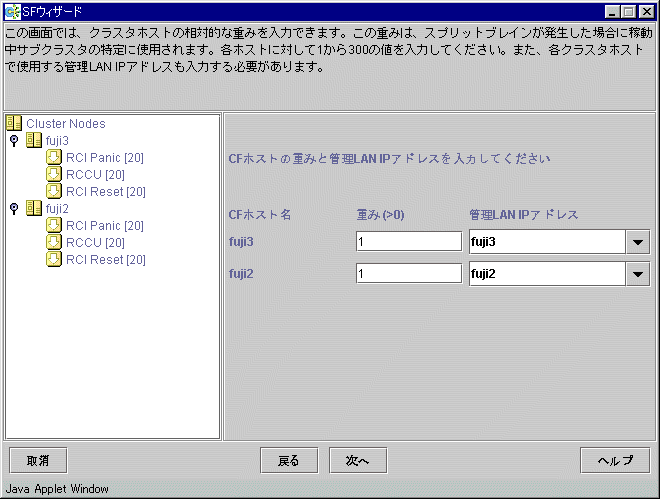Click the 'Java Applet Window' status text
Viewport: 660px width, 499px height.
click(x=57, y=489)
